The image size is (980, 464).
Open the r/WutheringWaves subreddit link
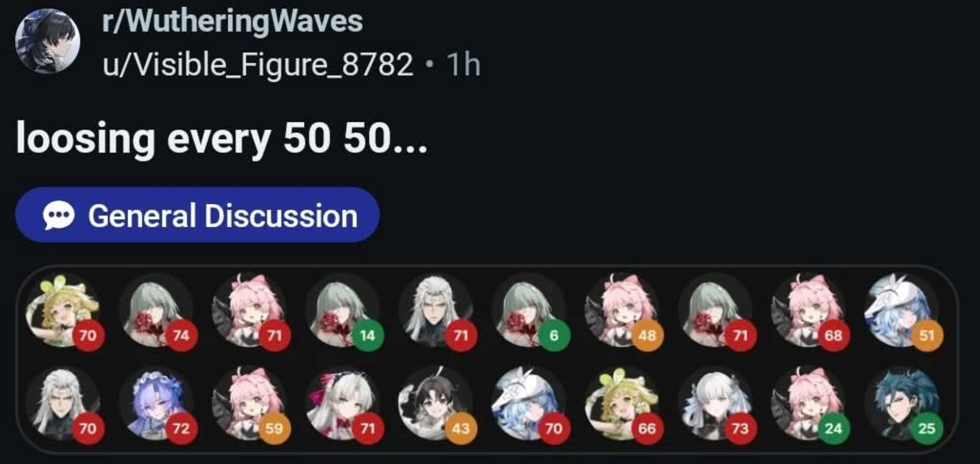point(232,22)
